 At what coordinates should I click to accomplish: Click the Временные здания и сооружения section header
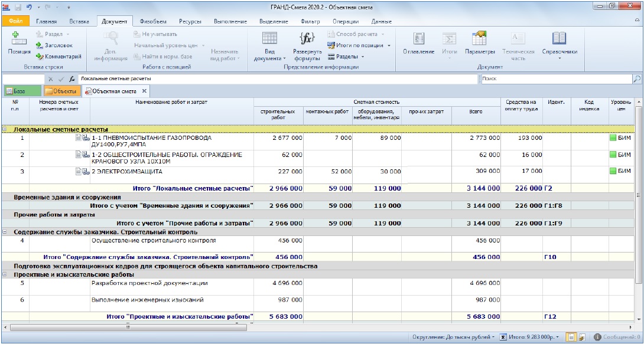pos(318,197)
